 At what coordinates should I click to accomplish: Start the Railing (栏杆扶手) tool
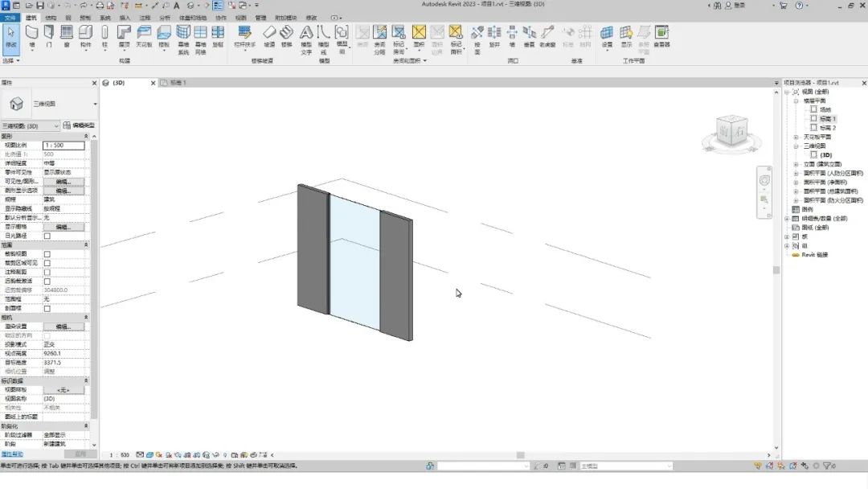pyautogui.click(x=244, y=36)
